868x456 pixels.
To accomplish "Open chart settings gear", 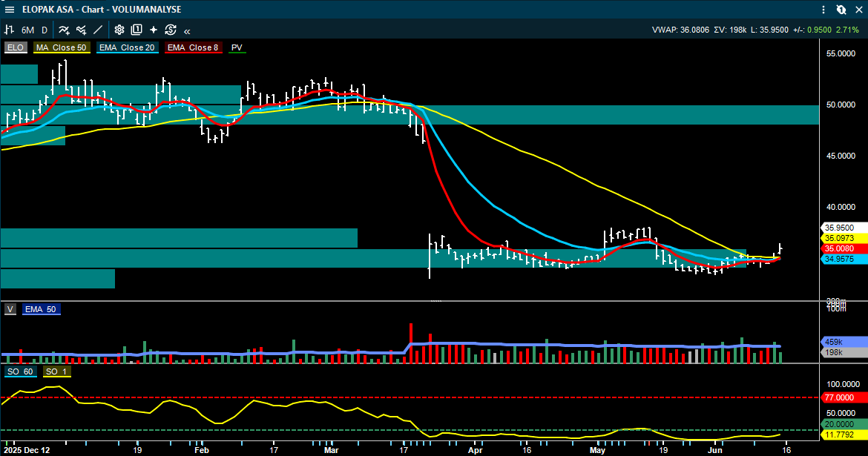I will [x=119, y=30].
